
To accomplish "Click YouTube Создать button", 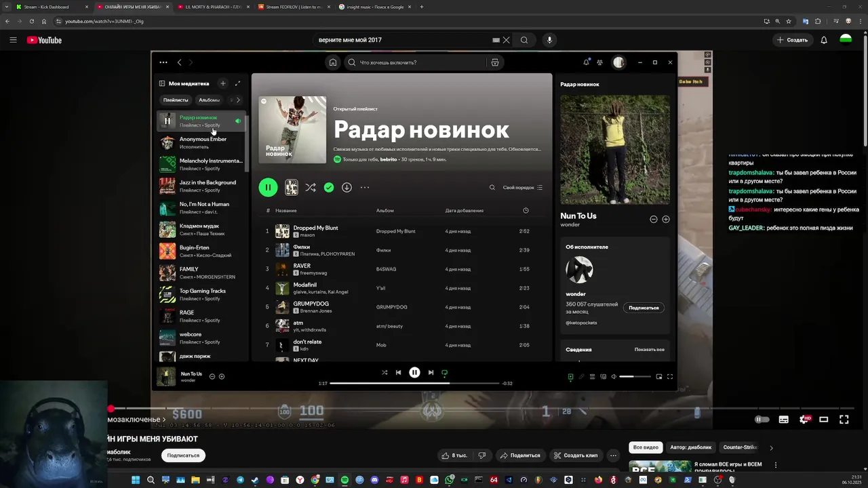I will pyautogui.click(x=792, y=40).
